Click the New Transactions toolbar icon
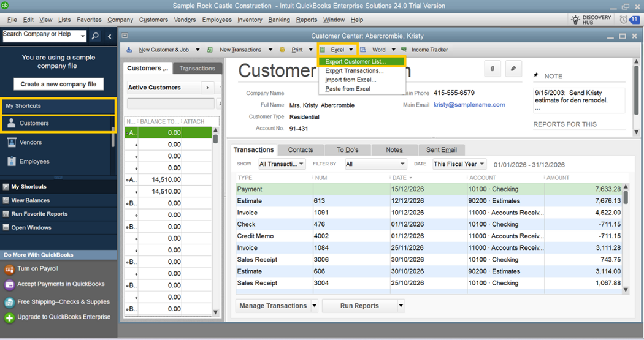 pos(210,50)
